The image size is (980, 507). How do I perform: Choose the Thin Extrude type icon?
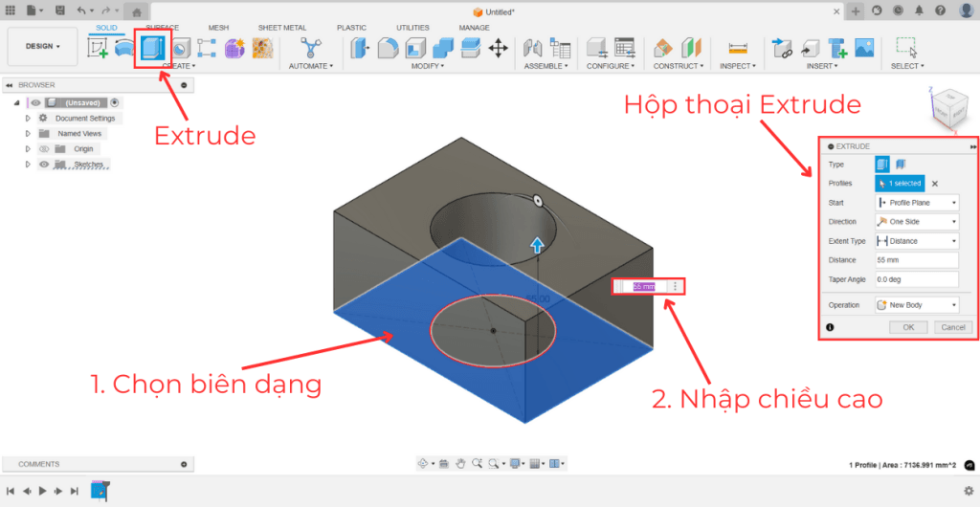[x=901, y=165]
